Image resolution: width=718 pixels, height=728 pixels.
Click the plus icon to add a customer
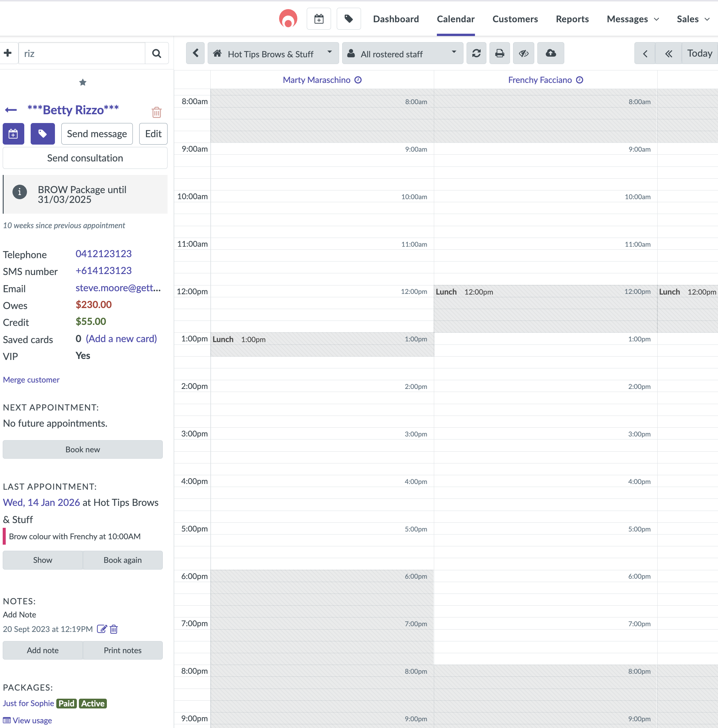pos(8,53)
